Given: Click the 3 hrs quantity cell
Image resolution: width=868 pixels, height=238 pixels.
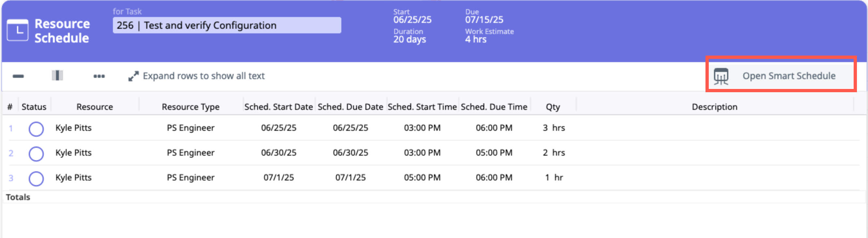Looking at the screenshot, I should [x=553, y=127].
